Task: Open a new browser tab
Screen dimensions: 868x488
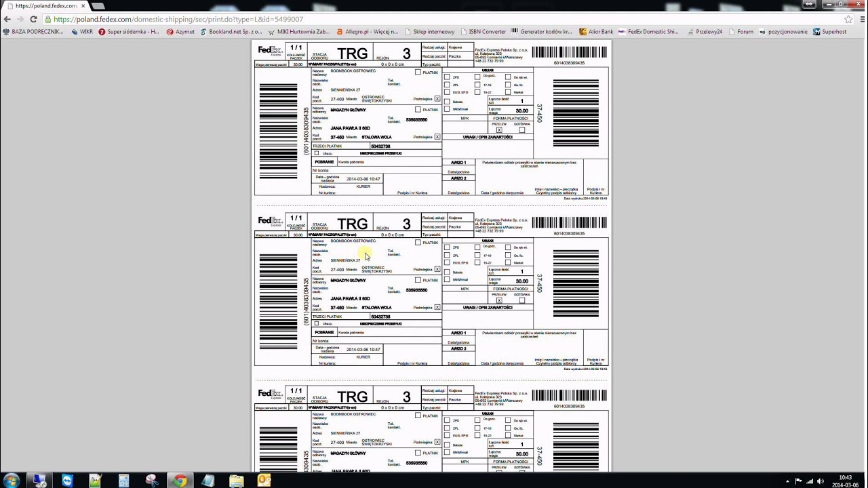Action: pyautogui.click(x=98, y=5)
